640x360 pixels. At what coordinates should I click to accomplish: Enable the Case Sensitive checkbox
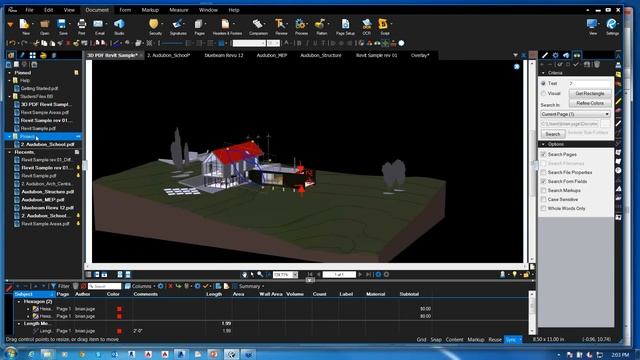(x=543, y=199)
